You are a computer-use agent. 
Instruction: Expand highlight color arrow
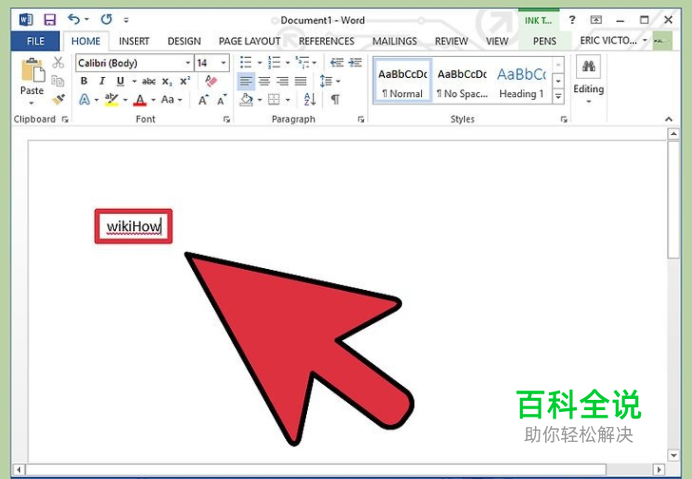[x=125, y=100]
